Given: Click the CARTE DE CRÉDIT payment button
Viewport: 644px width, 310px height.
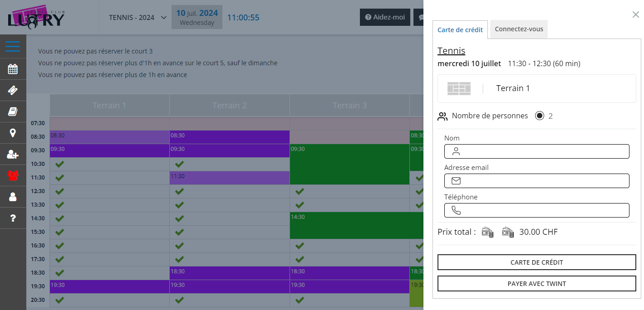Looking at the screenshot, I should tap(536, 262).
